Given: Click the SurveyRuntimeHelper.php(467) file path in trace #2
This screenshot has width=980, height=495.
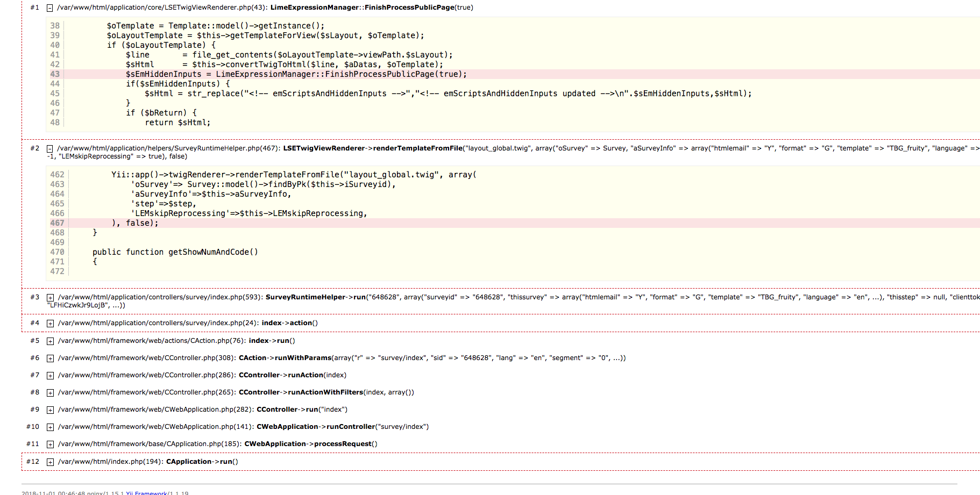Looking at the screenshot, I should pos(169,148).
